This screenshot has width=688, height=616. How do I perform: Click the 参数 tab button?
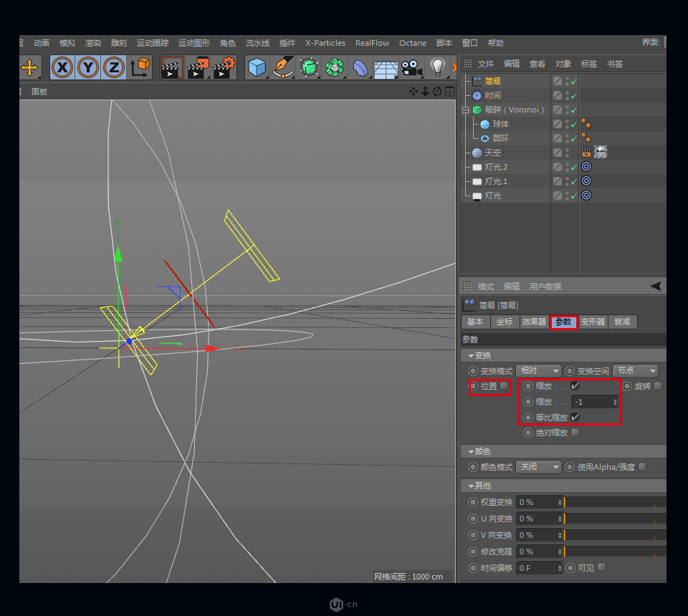coord(564,322)
